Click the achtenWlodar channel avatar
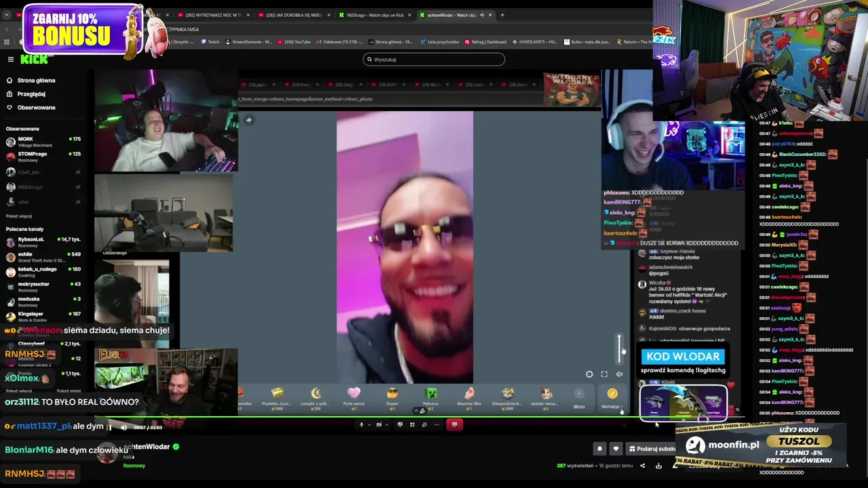Image resolution: width=868 pixels, height=488 pixels. 106,452
